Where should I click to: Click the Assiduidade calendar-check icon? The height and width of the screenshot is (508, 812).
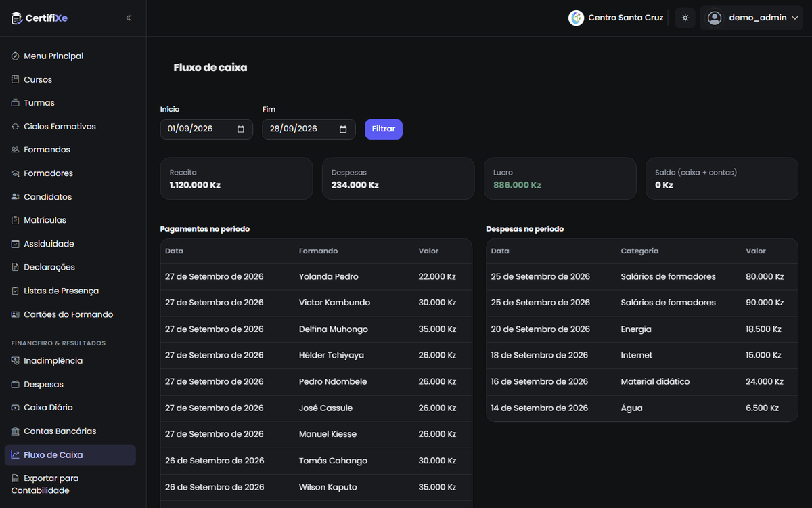click(x=16, y=244)
